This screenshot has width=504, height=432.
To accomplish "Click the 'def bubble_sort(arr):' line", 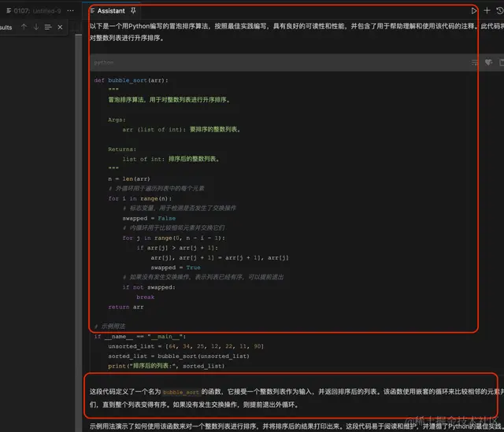I will (131, 80).
